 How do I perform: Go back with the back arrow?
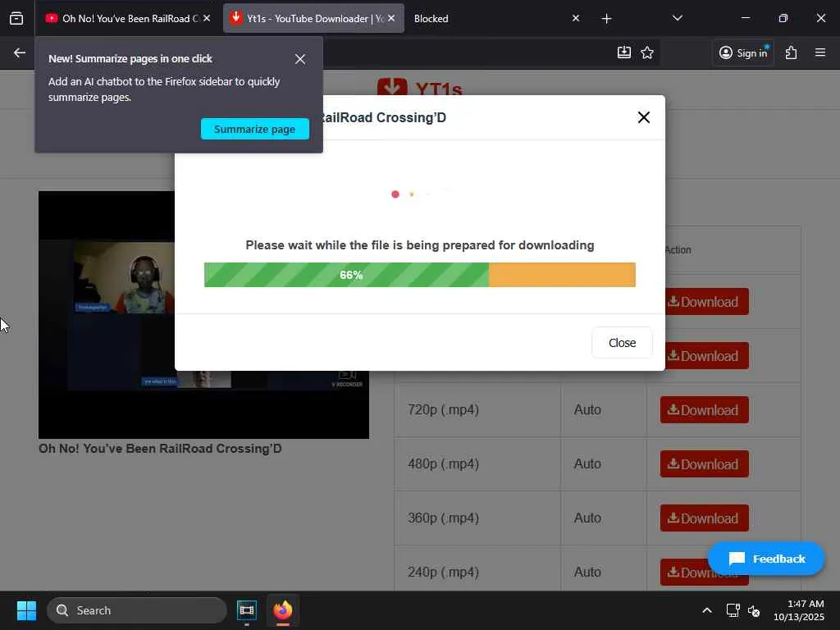(20, 52)
